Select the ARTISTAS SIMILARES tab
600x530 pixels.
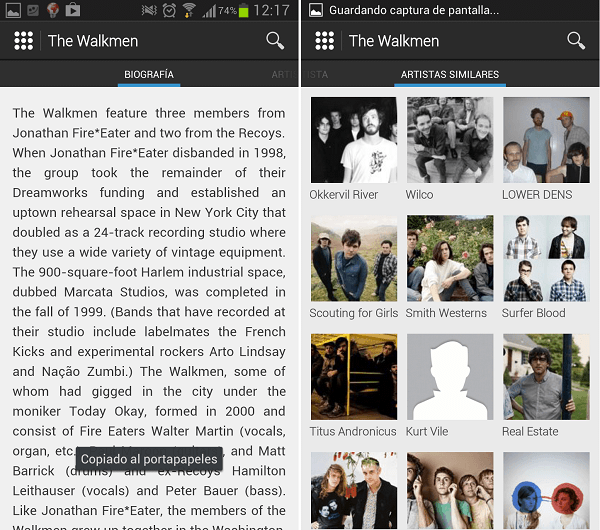pyautogui.click(x=450, y=74)
